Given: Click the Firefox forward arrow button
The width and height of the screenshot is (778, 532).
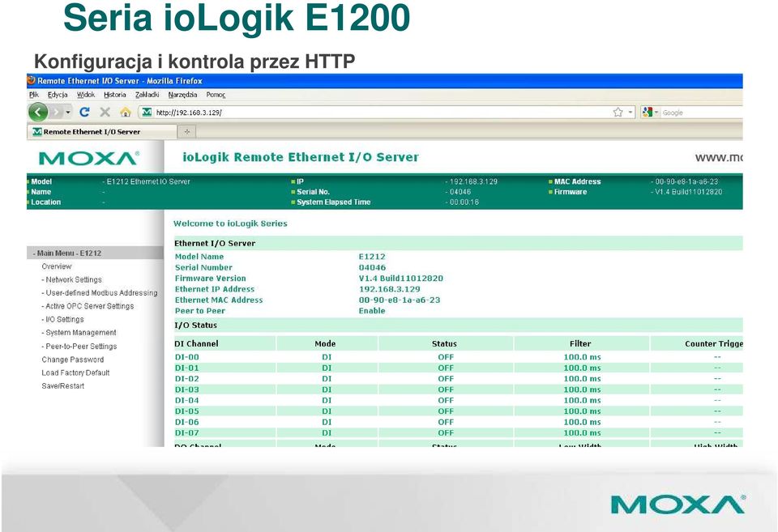Looking at the screenshot, I should coord(57,112).
